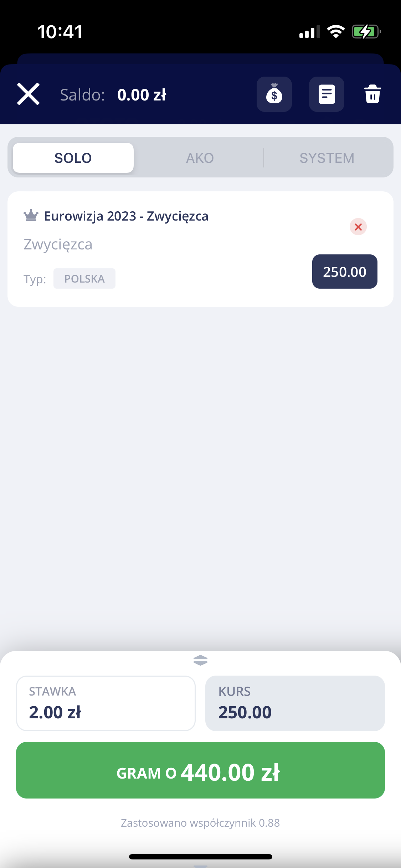Open Eurowizja 2023 - Zwycięzca event title
This screenshot has width=401, height=868.
(x=126, y=216)
